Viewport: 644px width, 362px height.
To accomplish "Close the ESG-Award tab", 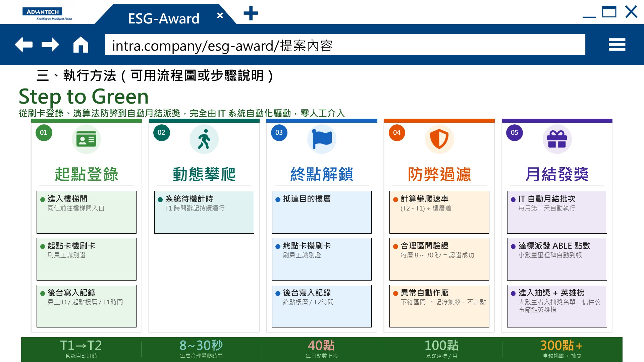I will point(220,15).
